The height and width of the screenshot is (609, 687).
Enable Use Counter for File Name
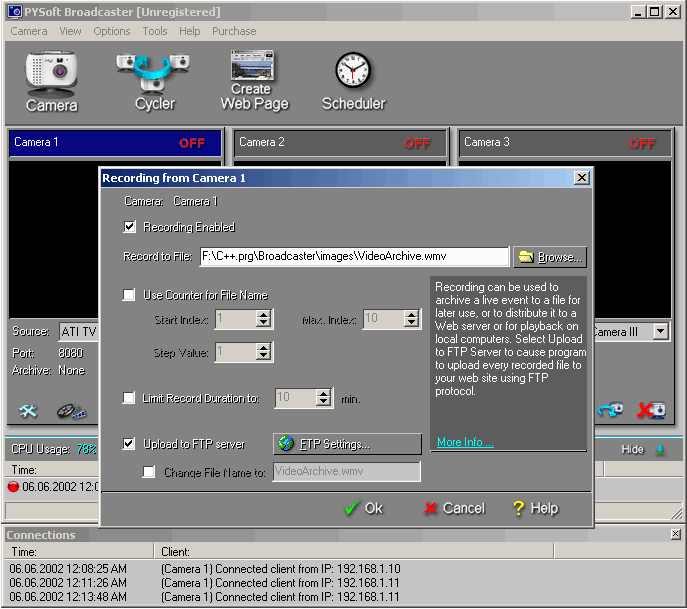[x=129, y=295]
